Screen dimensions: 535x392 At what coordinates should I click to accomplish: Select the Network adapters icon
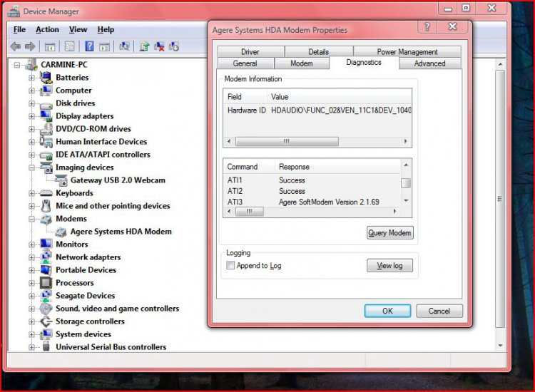(46, 257)
